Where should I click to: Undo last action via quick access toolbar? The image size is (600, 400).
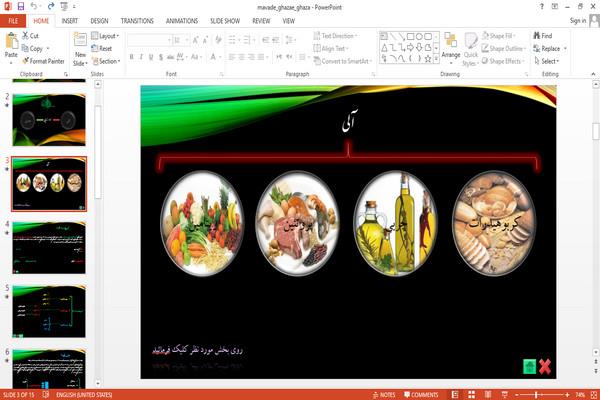pos(34,7)
